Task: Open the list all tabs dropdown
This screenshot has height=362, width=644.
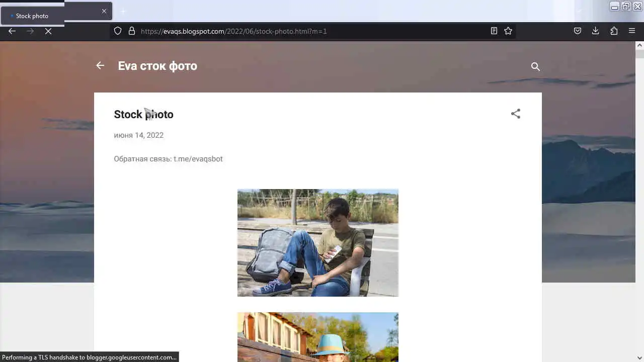Action: tap(579, 11)
